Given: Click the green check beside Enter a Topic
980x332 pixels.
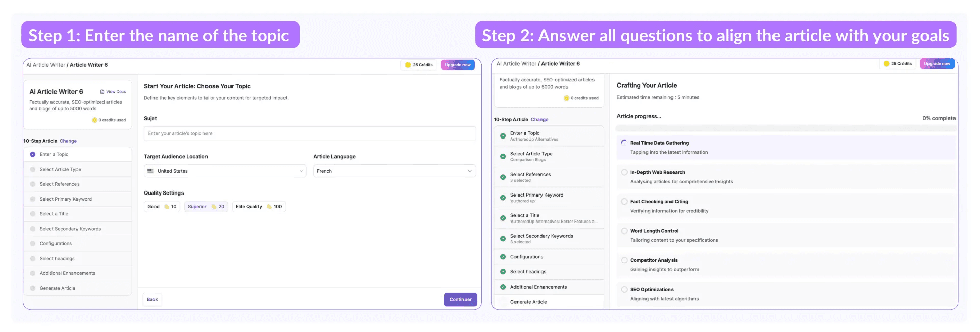Looking at the screenshot, I should (503, 136).
